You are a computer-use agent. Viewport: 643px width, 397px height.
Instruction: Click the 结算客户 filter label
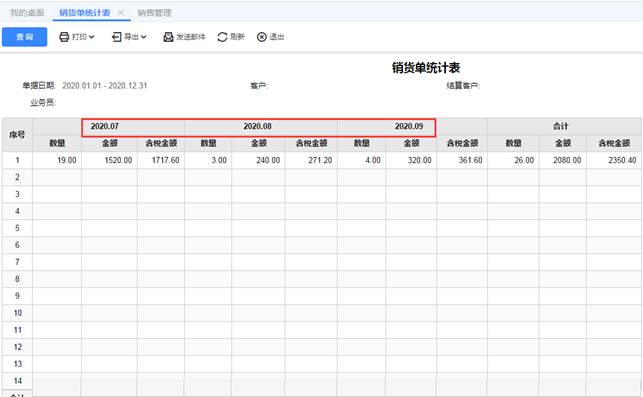pos(463,85)
